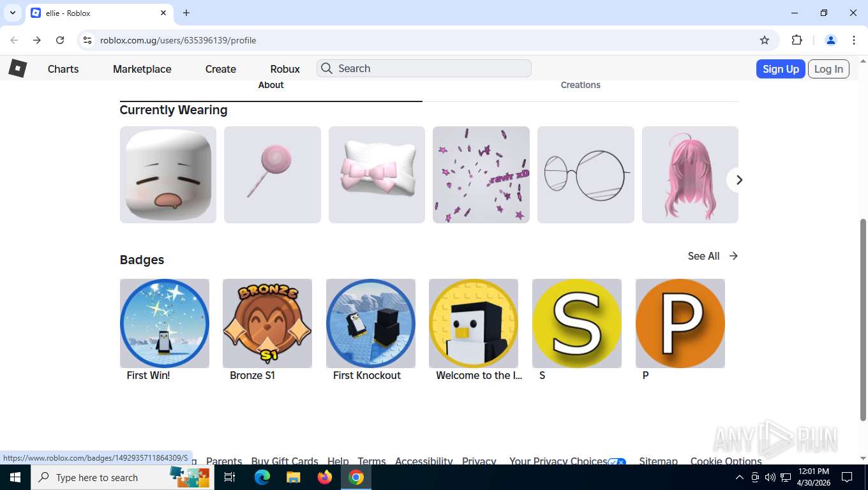The width and height of the screenshot is (868, 490).
Task: Open Create in the navigation bar
Action: pos(221,69)
